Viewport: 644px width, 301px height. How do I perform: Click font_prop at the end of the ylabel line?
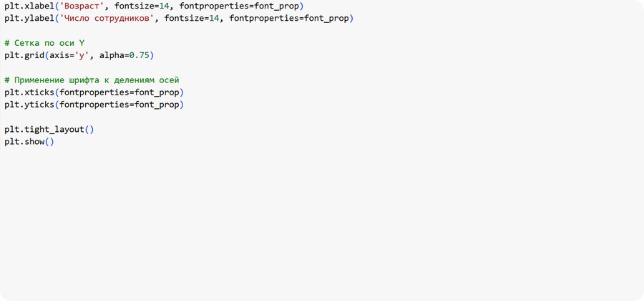pos(329,18)
